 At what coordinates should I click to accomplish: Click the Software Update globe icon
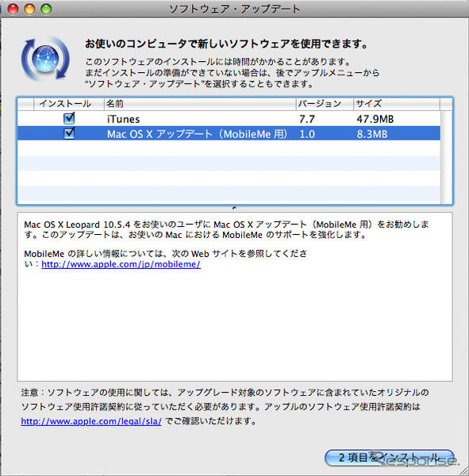[45, 59]
